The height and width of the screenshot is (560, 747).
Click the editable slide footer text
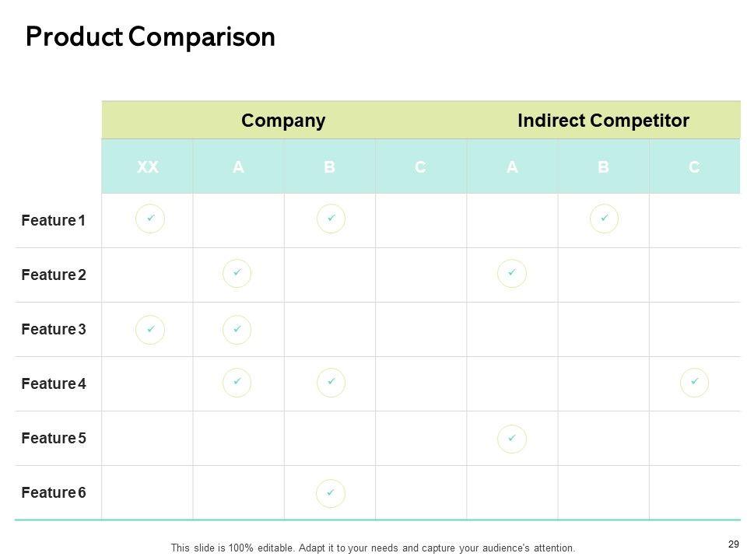373,548
